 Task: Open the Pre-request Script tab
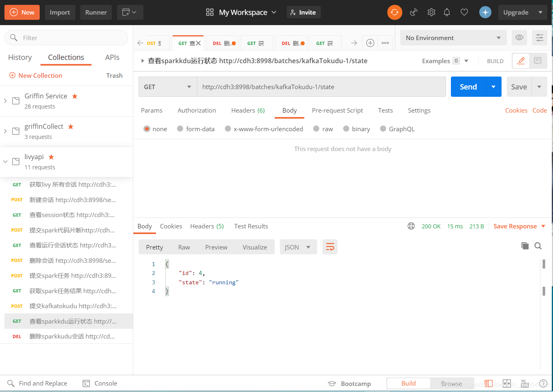click(x=337, y=110)
